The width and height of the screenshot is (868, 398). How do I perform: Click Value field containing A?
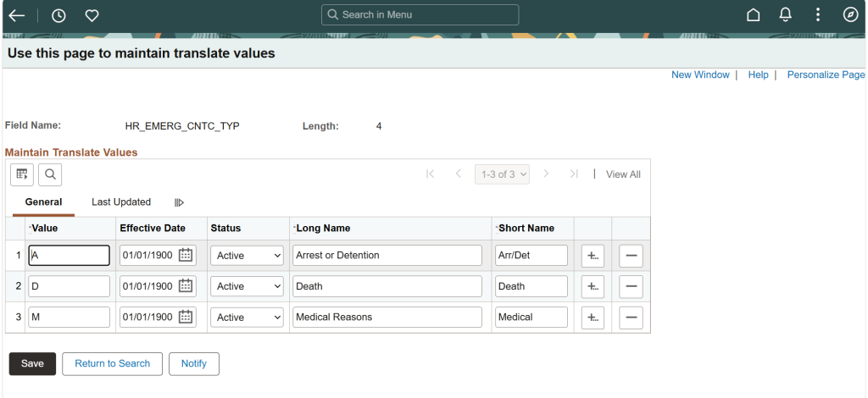pyautogui.click(x=70, y=256)
